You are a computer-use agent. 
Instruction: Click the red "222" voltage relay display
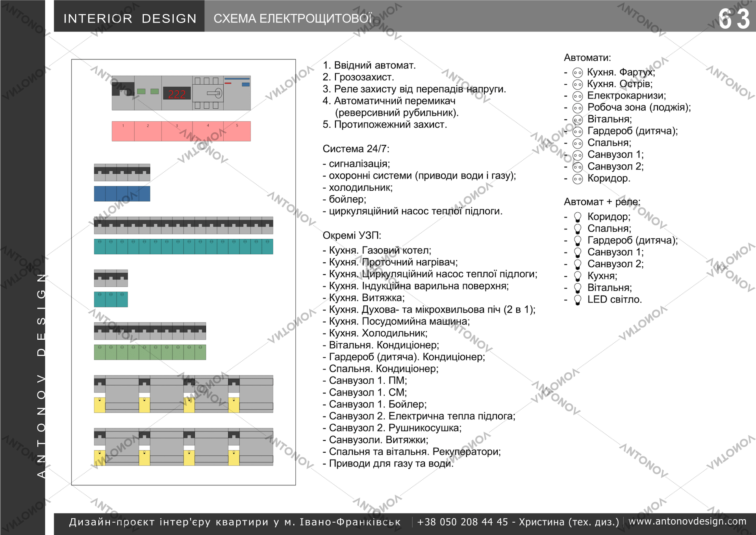point(177,94)
